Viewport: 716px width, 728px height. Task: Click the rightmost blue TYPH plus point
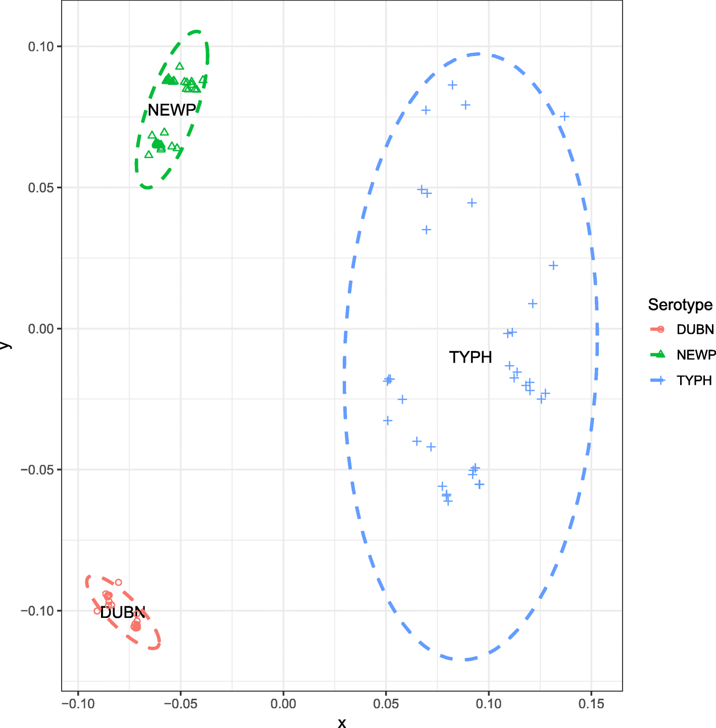pos(565,117)
